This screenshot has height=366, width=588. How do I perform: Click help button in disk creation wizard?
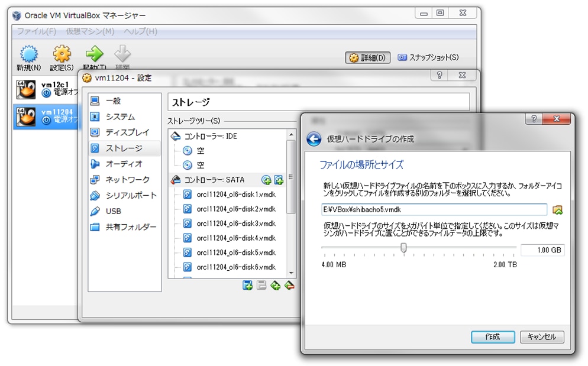[534, 119]
